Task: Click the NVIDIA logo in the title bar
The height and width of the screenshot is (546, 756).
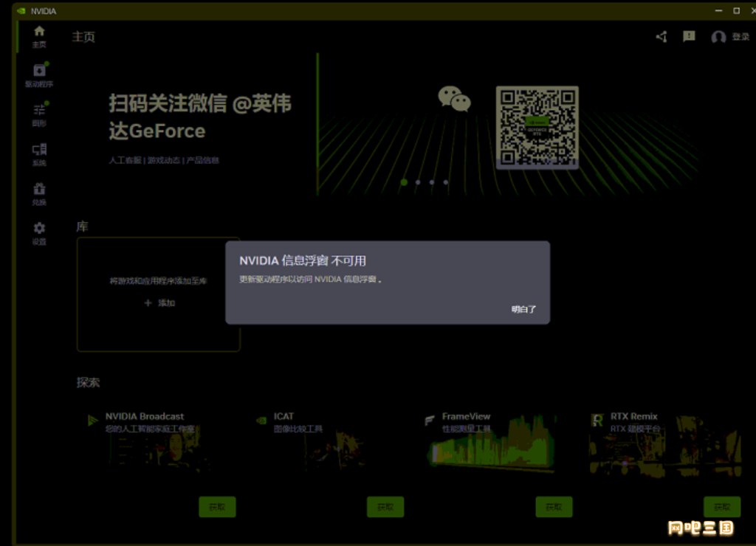Action: (x=21, y=10)
